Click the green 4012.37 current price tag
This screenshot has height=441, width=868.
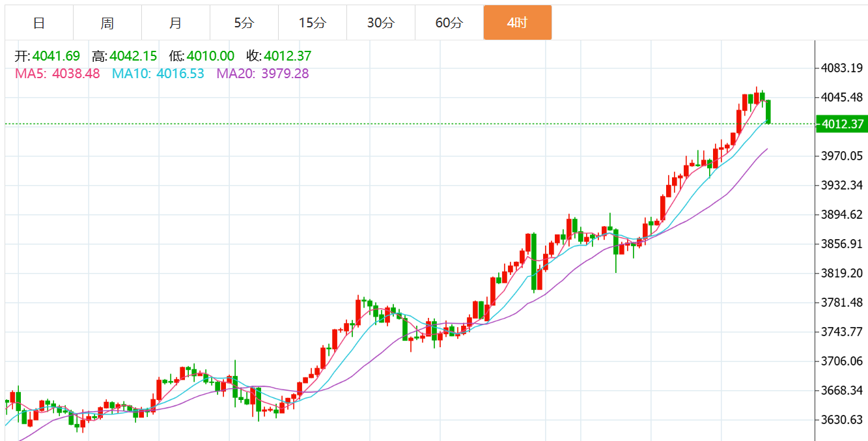click(842, 124)
